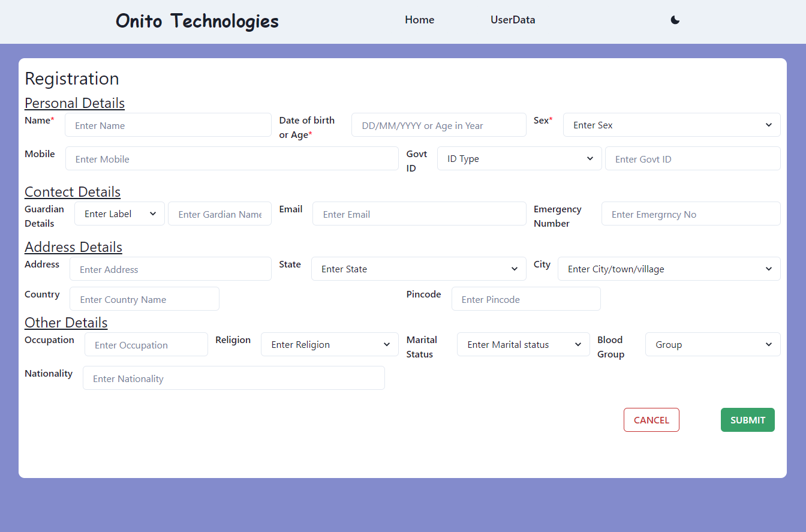Expand the Blood Group dropdown
The height and width of the screenshot is (532, 806).
coord(712,344)
